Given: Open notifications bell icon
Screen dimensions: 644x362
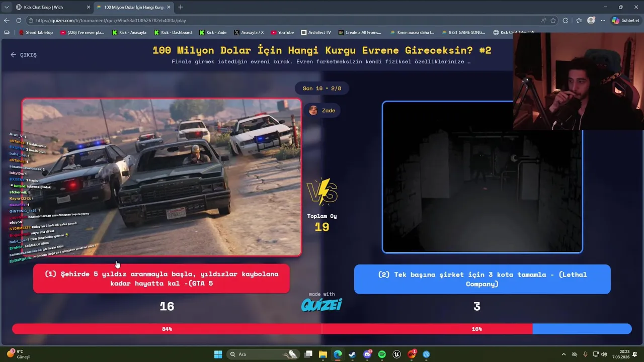Looking at the screenshot, I should point(635,354).
